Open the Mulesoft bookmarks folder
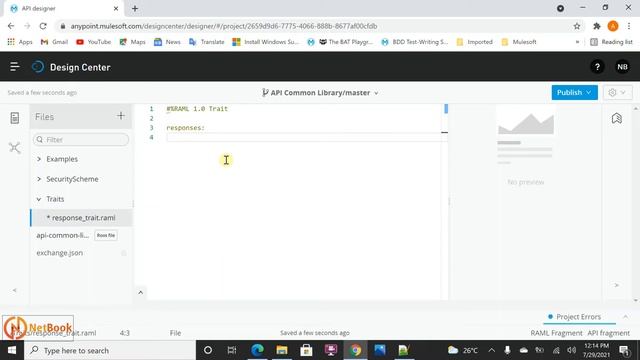640x360 pixels. [519, 42]
